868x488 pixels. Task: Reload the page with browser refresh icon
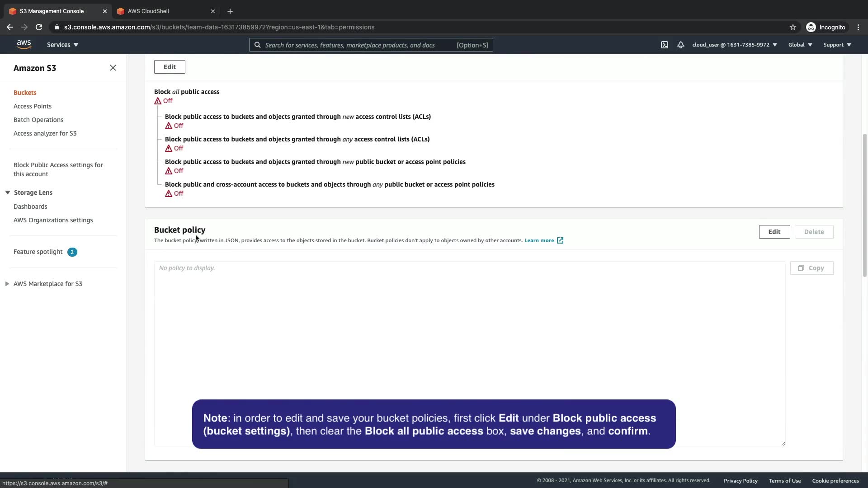click(39, 27)
